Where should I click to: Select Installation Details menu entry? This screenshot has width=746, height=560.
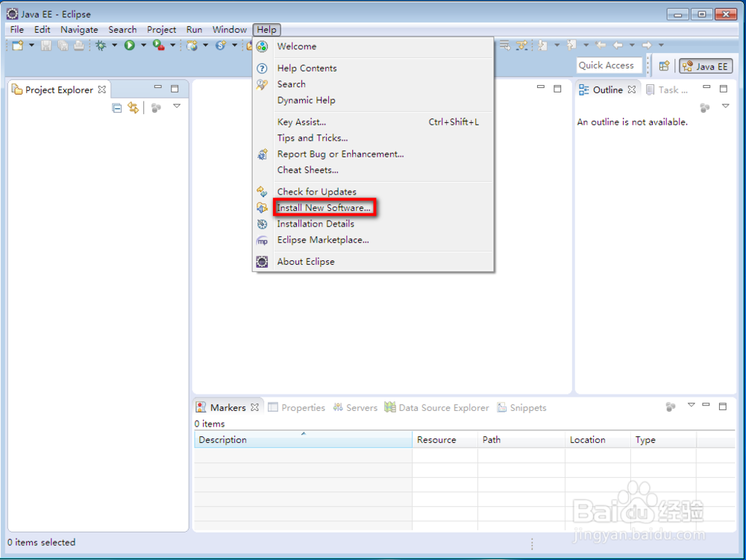[373, 224]
